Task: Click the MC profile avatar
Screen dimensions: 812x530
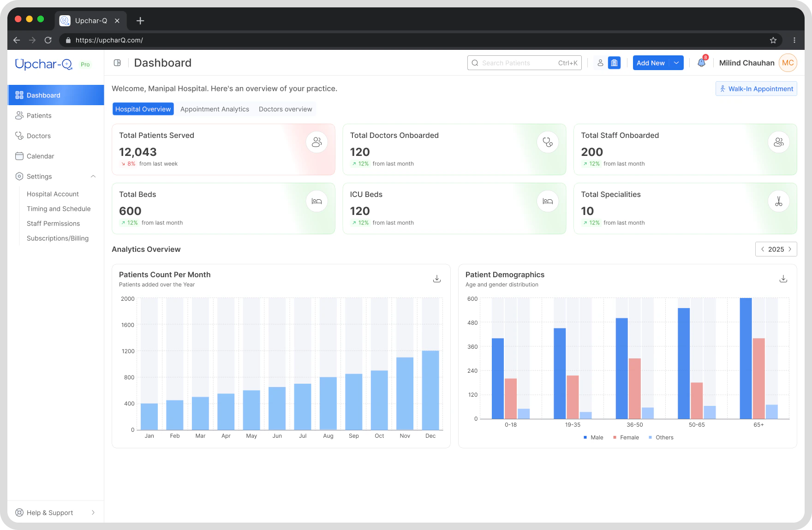Action: 788,63
